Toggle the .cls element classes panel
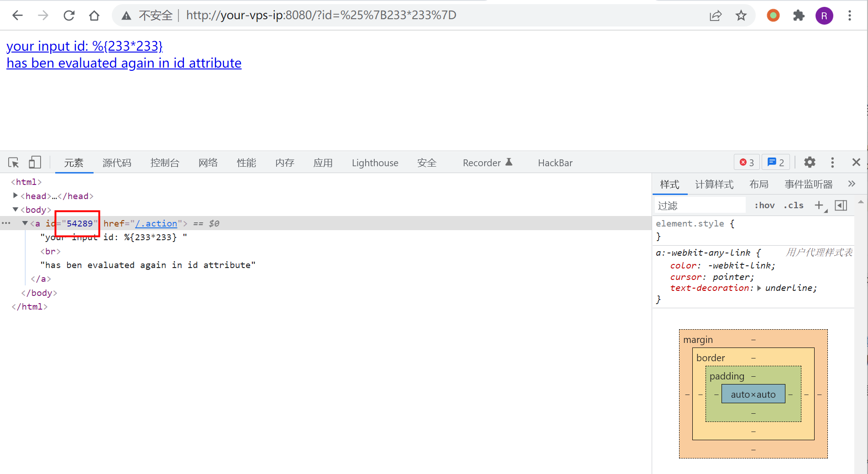868x474 pixels. pyautogui.click(x=794, y=205)
